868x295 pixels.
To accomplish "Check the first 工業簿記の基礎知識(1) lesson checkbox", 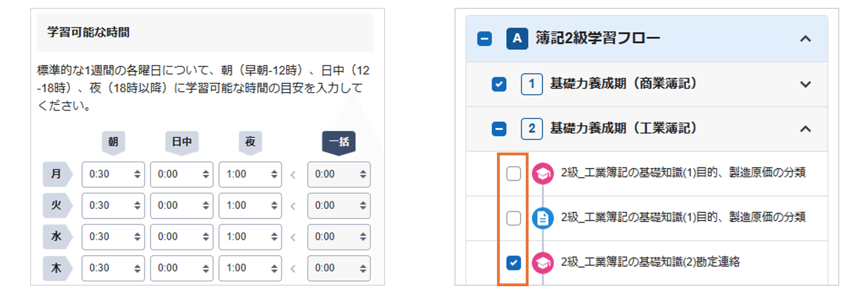I will point(513,174).
